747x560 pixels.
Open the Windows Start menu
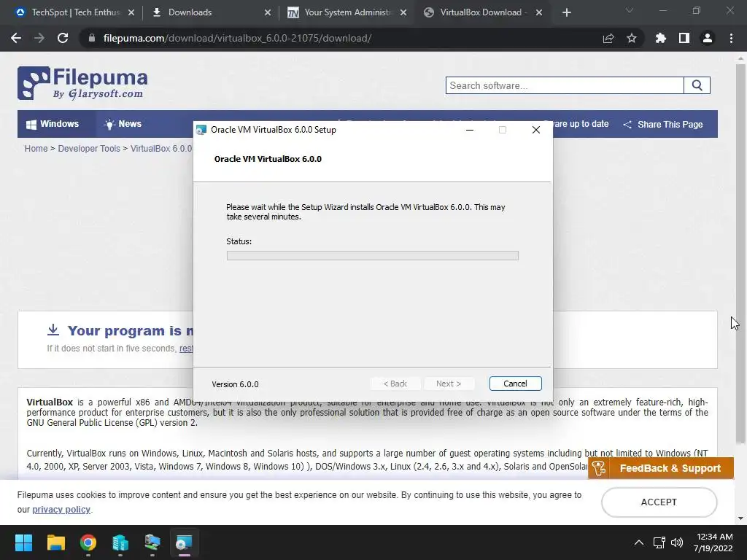pyautogui.click(x=23, y=542)
